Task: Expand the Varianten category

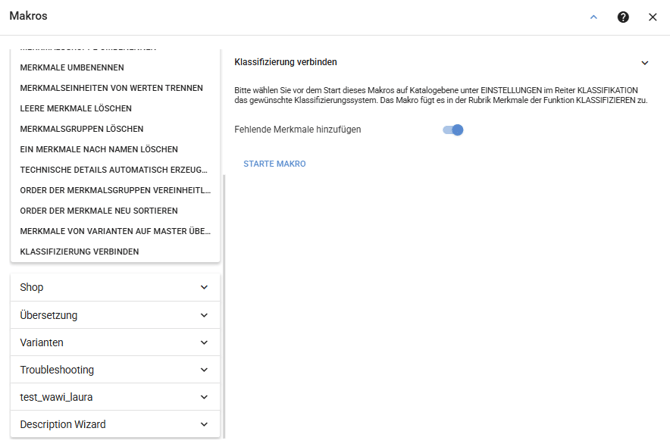Action: coord(114,342)
